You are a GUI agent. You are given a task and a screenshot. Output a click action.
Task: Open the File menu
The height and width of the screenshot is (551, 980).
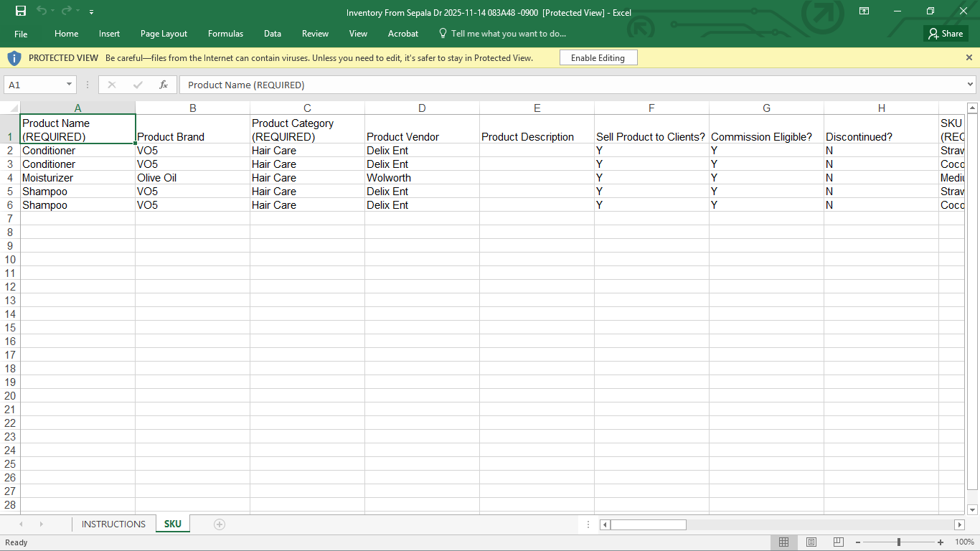pyautogui.click(x=21, y=34)
